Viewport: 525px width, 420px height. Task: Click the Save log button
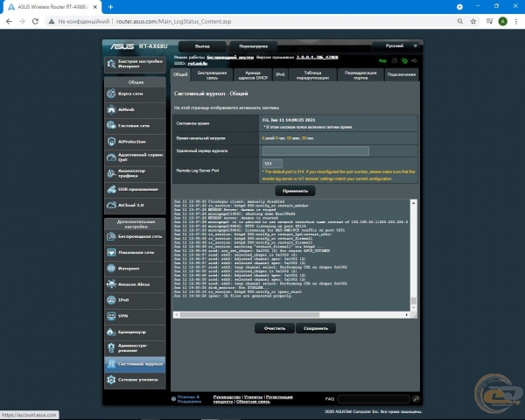316,328
